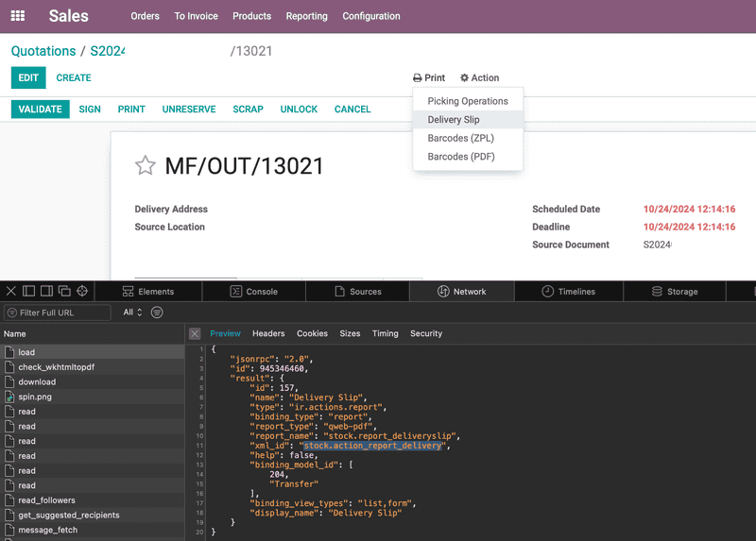Show the Headers response tab
The image size is (756, 541).
tap(268, 333)
